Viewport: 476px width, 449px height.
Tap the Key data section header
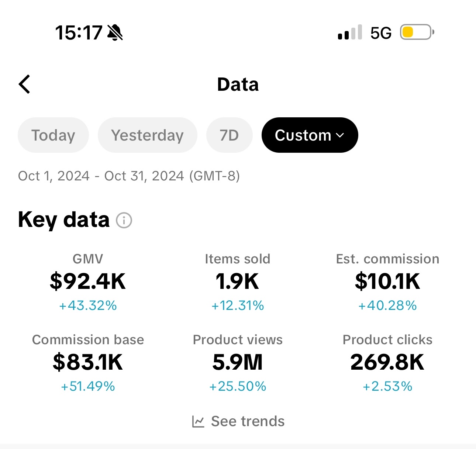coord(63,220)
